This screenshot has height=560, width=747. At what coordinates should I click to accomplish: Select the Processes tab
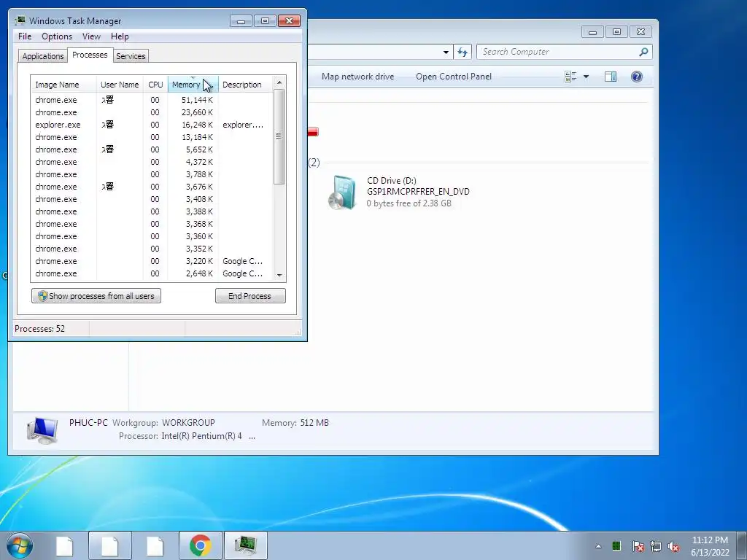pyautogui.click(x=90, y=55)
